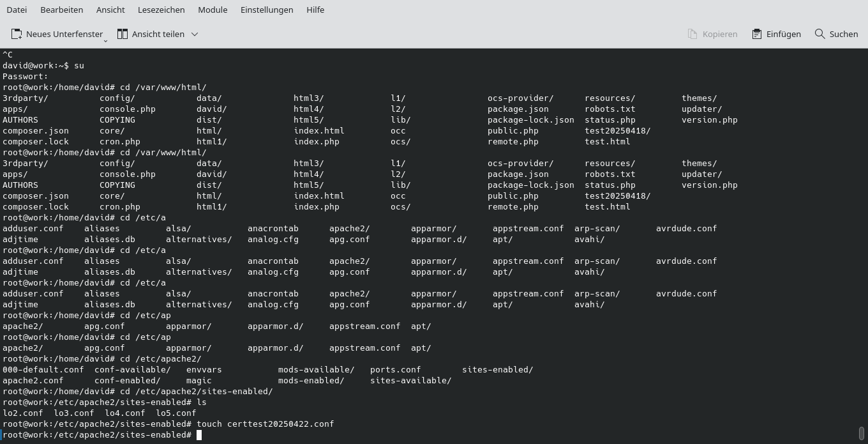The width and height of the screenshot is (868, 444).
Task: Click the Einfügen clipboard icon
Action: click(x=756, y=33)
